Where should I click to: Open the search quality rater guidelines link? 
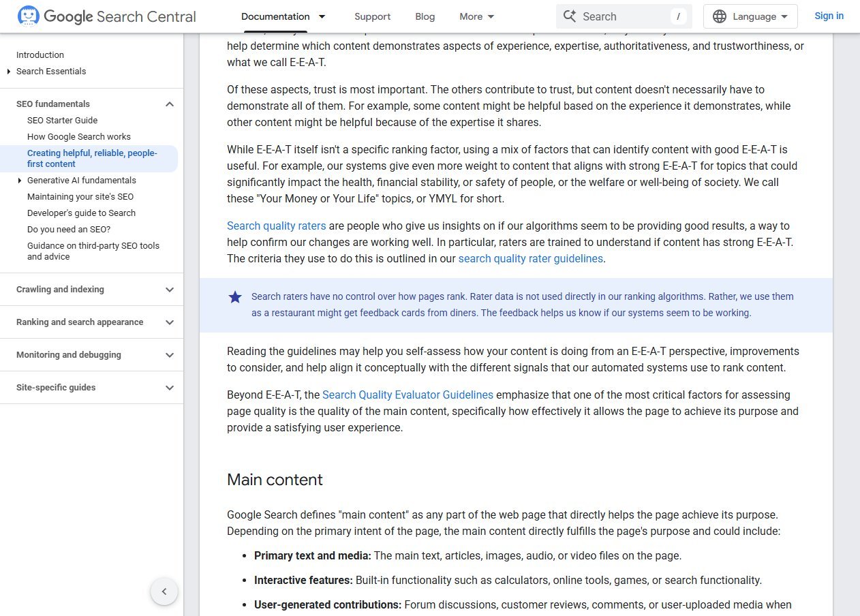[530, 258]
